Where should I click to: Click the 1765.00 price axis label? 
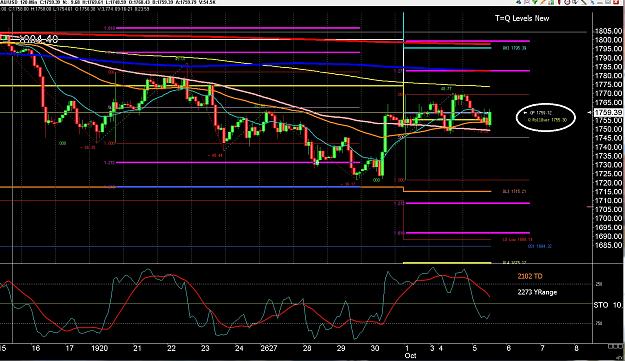(608, 102)
